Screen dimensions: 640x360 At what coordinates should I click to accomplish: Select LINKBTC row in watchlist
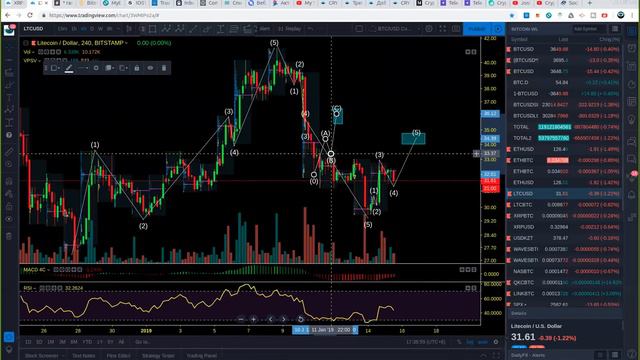564,293
